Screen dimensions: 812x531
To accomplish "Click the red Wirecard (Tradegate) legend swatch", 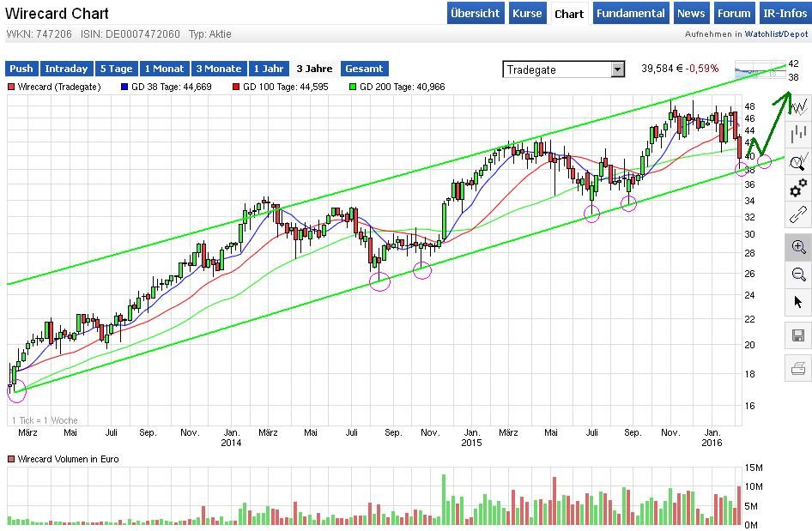I will click(x=11, y=87).
